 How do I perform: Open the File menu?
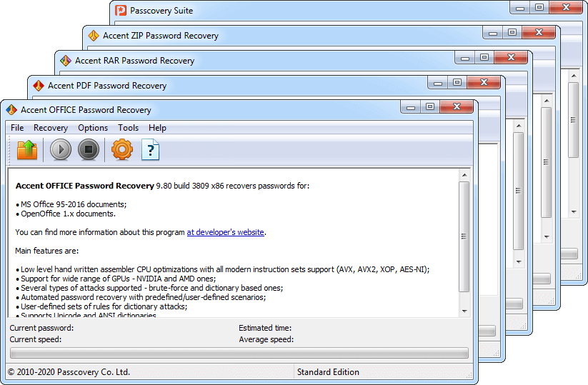(x=17, y=128)
